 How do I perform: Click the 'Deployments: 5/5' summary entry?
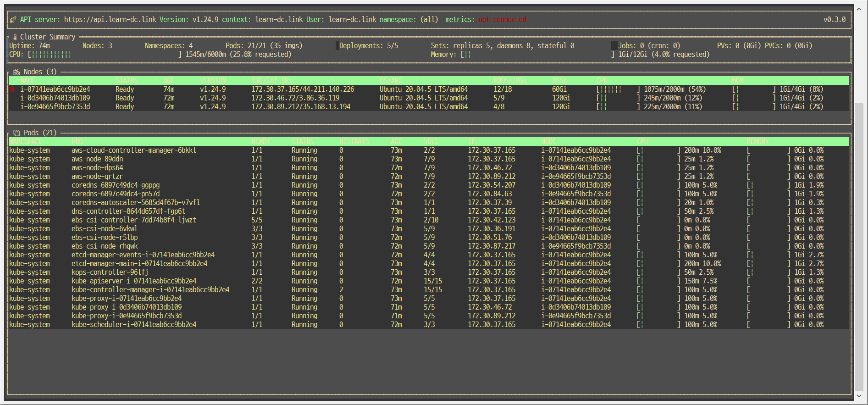pos(369,46)
